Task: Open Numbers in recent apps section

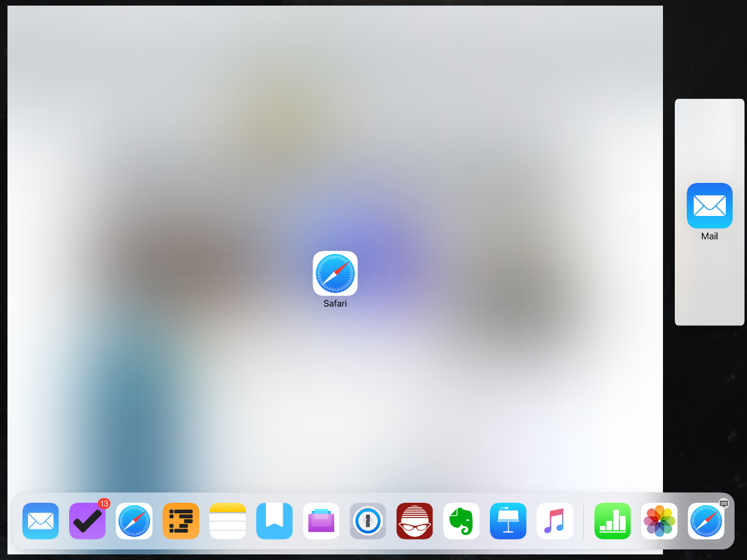Action: click(613, 521)
